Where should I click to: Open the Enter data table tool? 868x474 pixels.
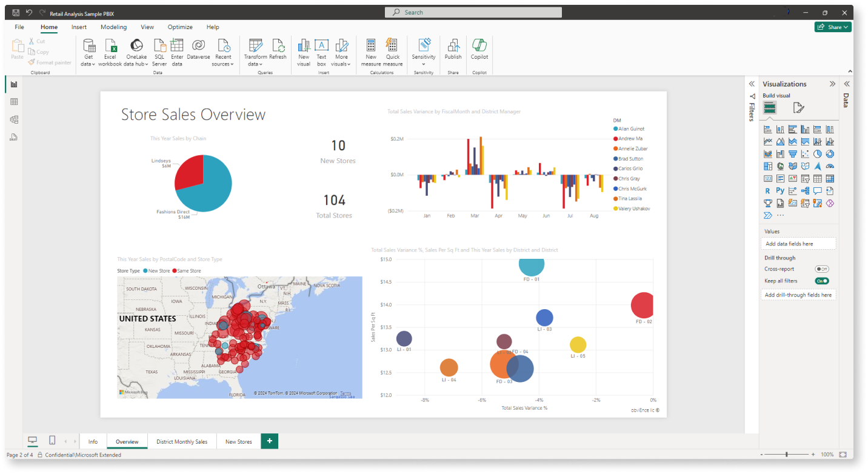(177, 52)
